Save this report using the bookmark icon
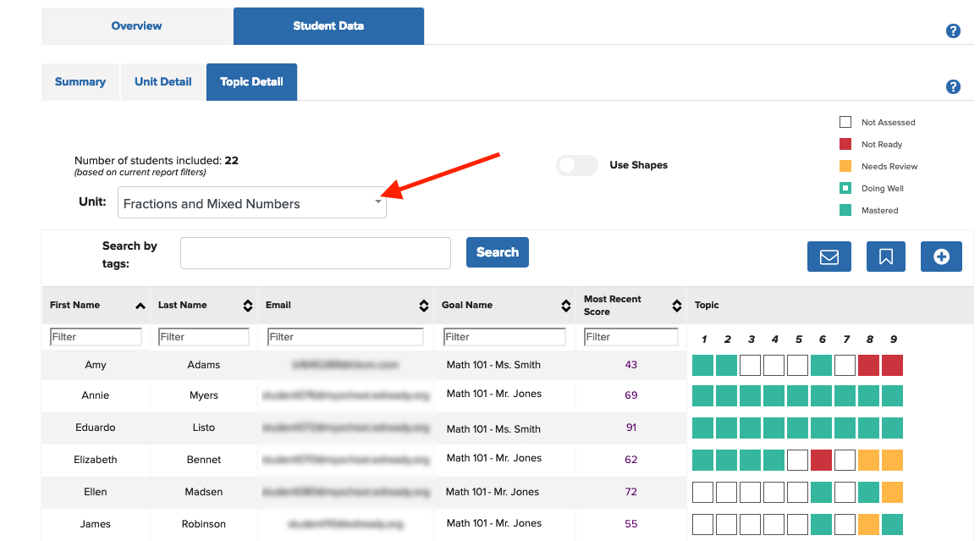The height and width of the screenshot is (541, 980). click(x=885, y=257)
